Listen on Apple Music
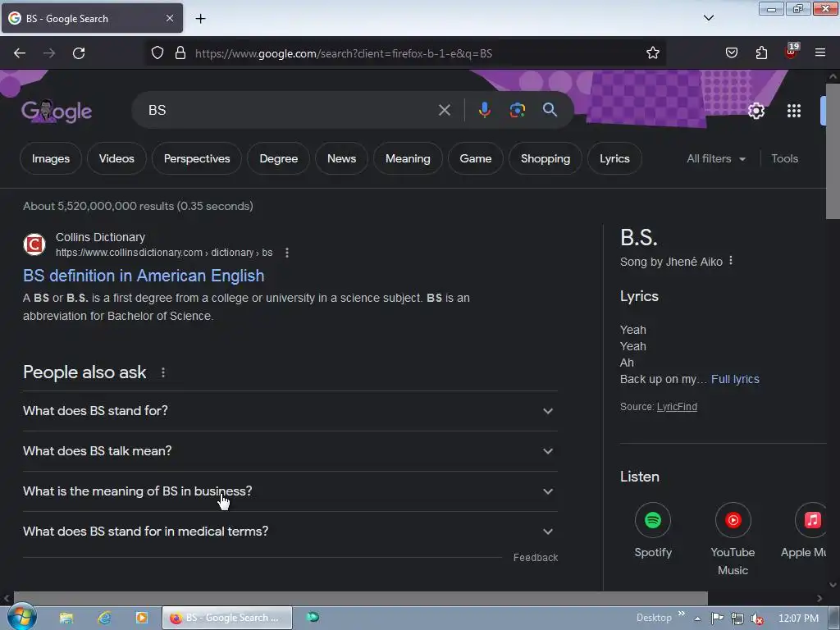The image size is (840, 630). pyautogui.click(x=804, y=531)
